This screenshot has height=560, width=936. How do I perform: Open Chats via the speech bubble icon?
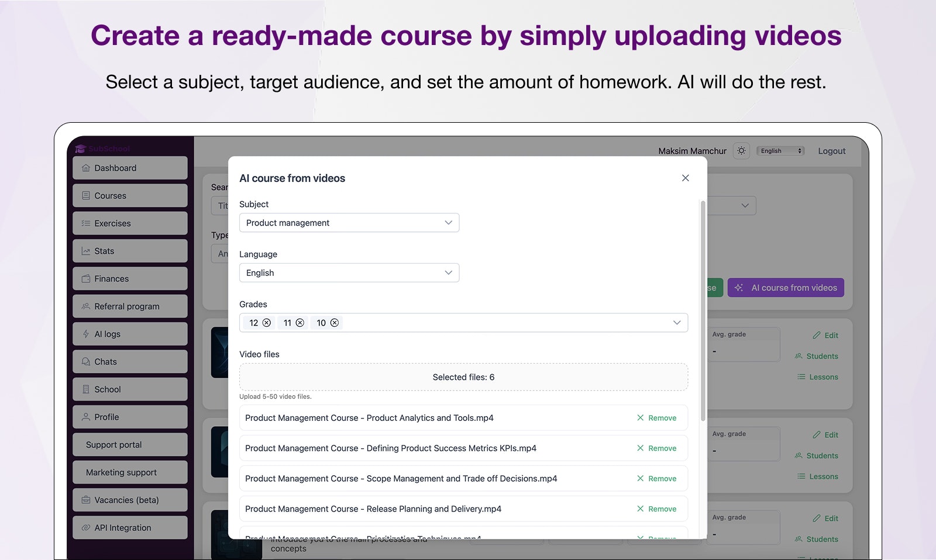click(x=85, y=361)
